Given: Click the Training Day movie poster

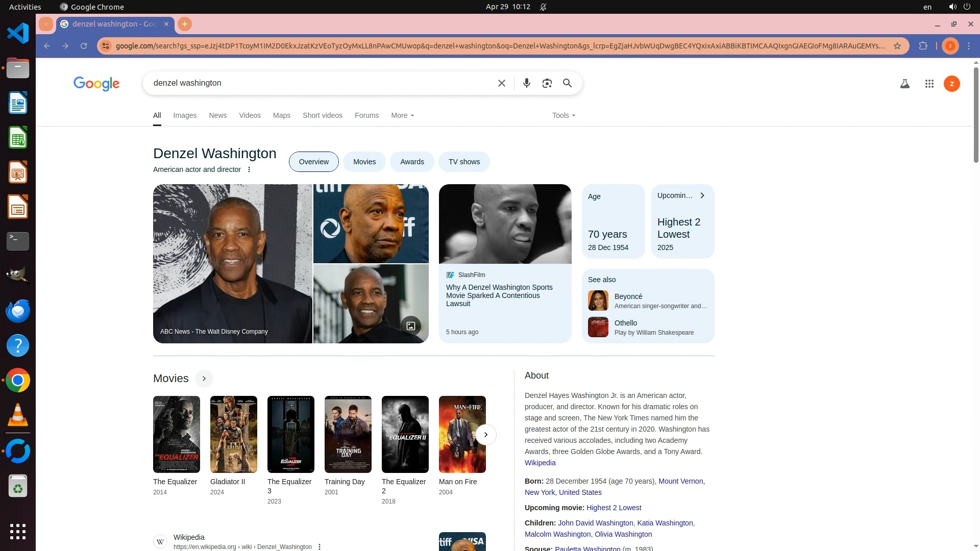Looking at the screenshot, I should [348, 434].
